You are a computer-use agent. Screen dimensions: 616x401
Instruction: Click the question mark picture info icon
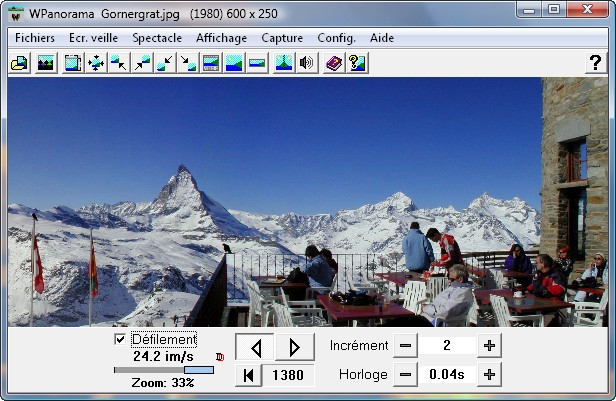point(357,63)
